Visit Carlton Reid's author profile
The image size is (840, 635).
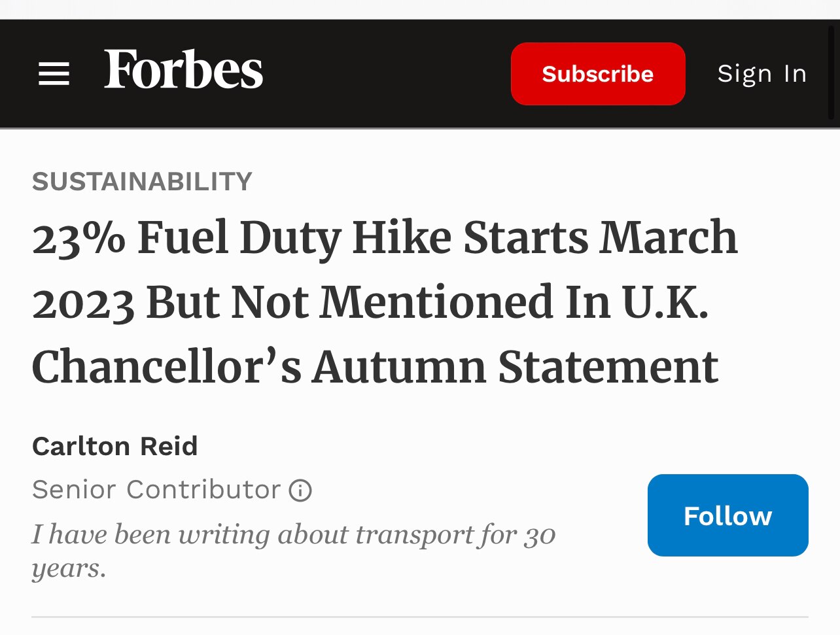coord(114,446)
